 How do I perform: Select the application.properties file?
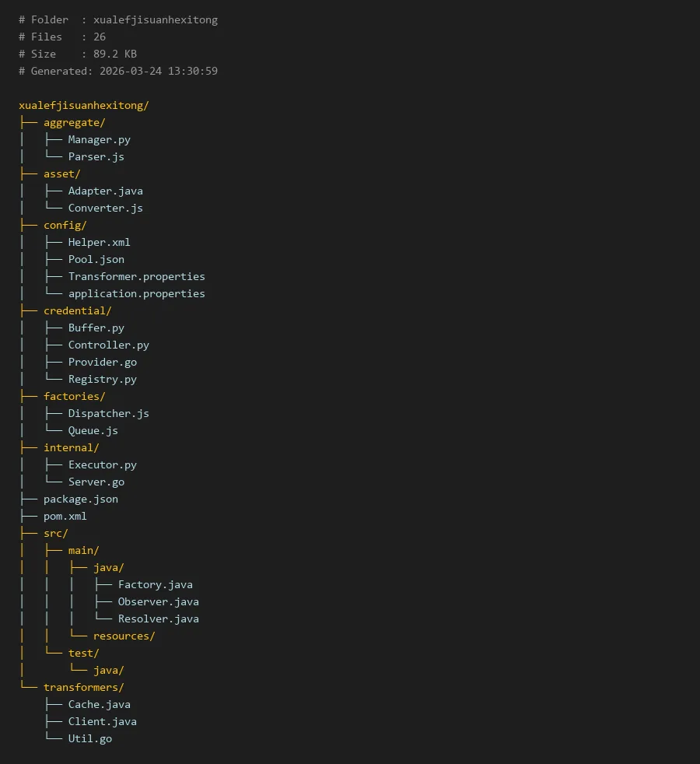point(136,293)
